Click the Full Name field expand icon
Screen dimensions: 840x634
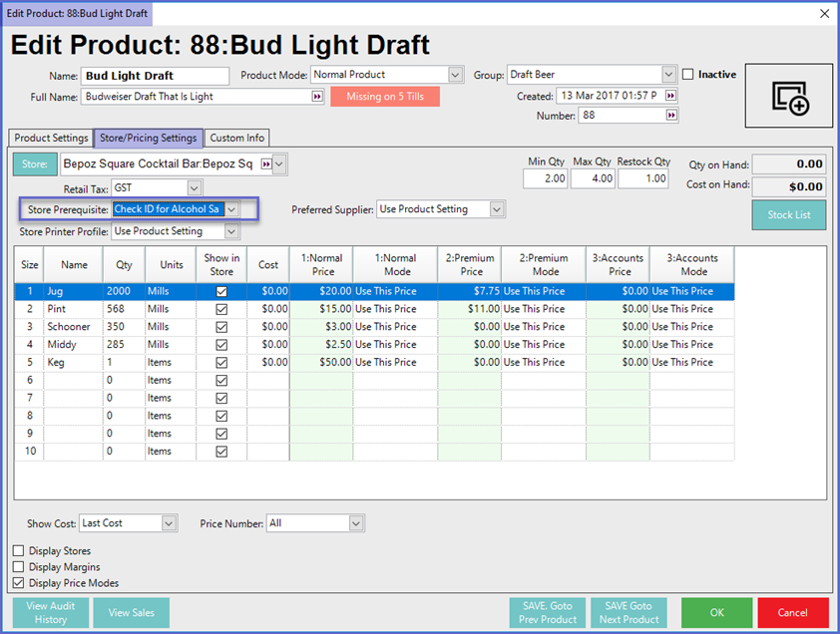click(x=318, y=97)
